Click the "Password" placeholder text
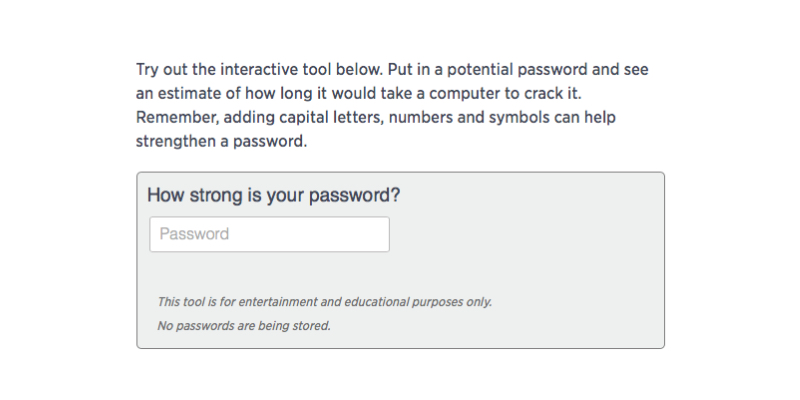The height and width of the screenshot is (400, 800). coord(194,234)
